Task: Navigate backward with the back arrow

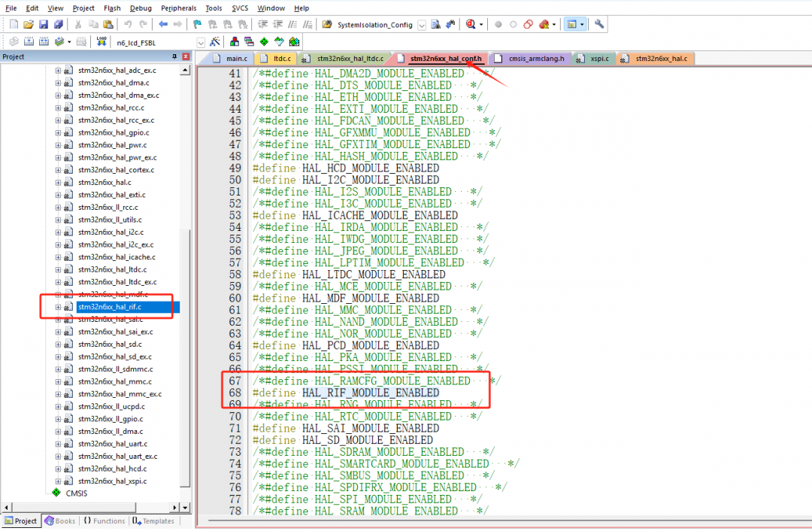Action: point(162,24)
